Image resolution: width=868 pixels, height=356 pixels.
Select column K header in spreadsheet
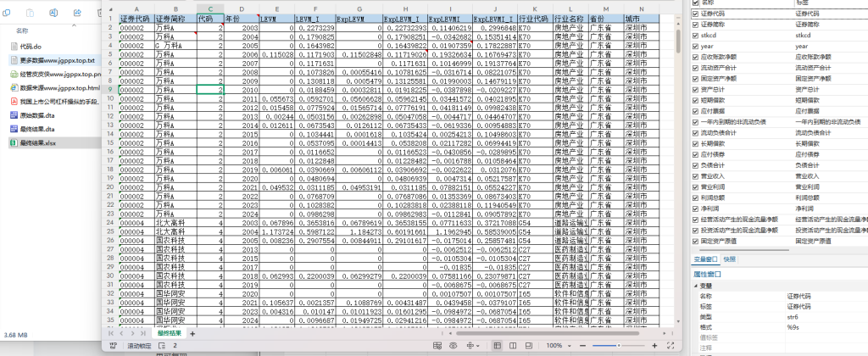(535, 9)
